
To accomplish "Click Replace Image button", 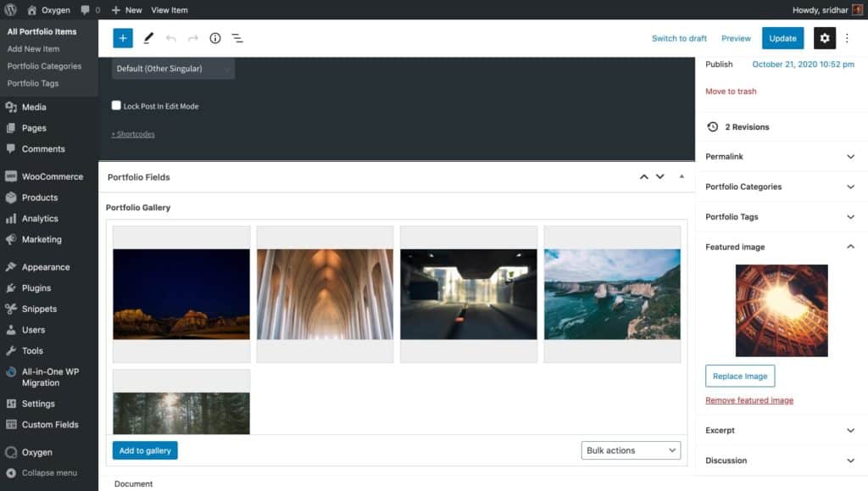I will click(739, 376).
